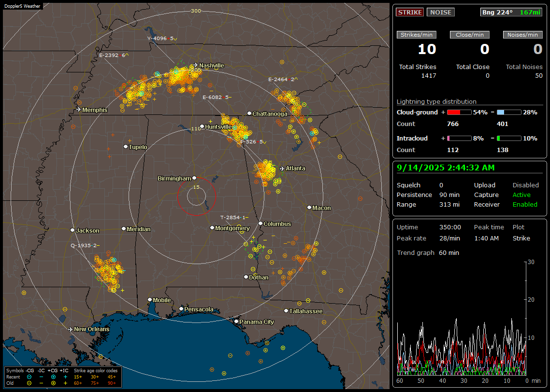The height and width of the screenshot is (392, 550).
Task: Select the Chattanooga city marker dot
Action: [x=249, y=113]
